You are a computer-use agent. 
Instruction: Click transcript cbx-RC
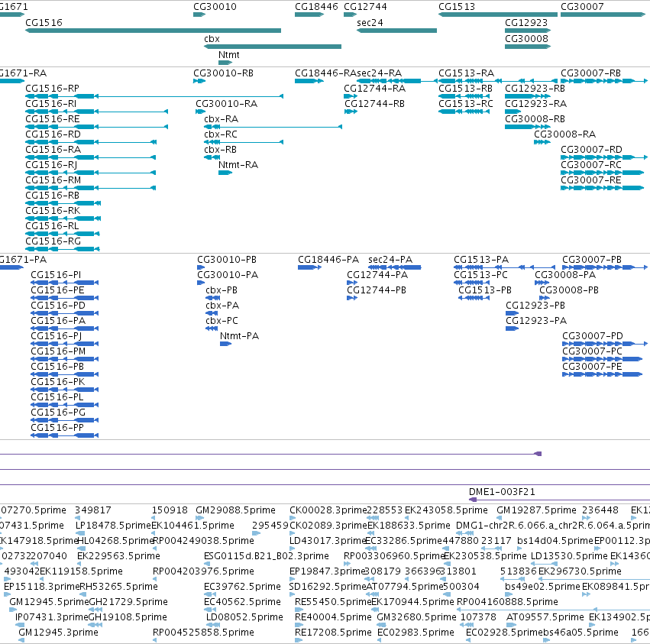pyautogui.click(x=221, y=134)
